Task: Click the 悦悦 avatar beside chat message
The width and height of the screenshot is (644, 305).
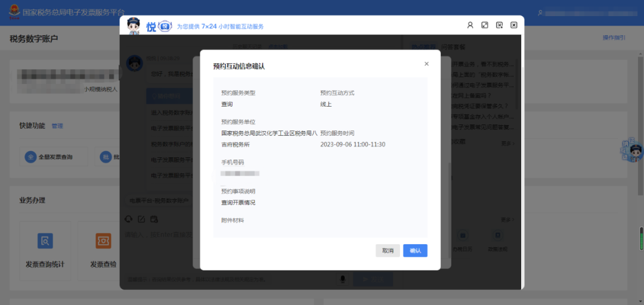Action: point(134,64)
